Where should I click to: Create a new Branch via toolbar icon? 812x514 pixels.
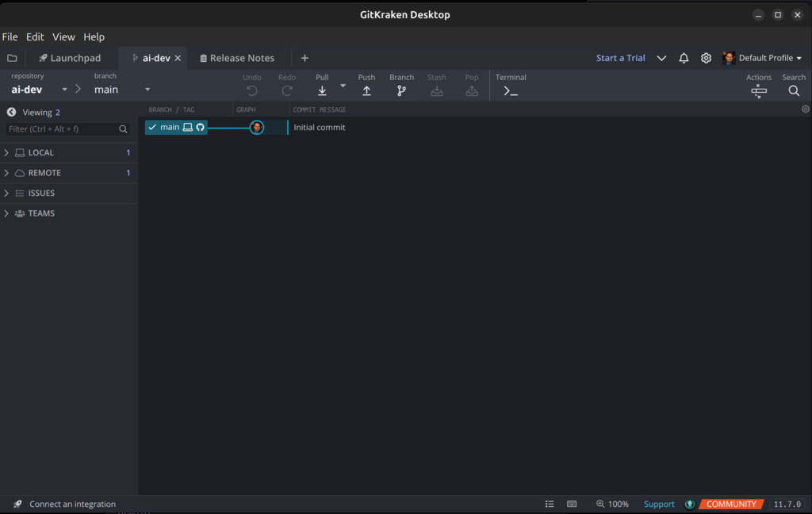[x=401, y=90]
